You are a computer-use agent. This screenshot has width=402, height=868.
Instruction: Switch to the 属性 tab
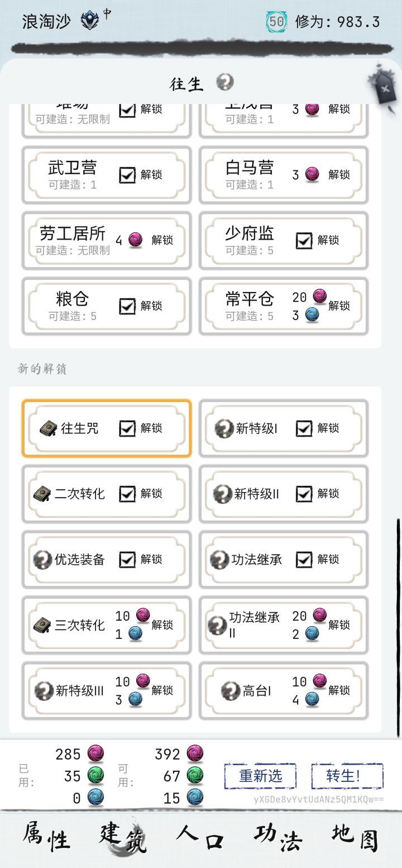[x=46, y=838]
